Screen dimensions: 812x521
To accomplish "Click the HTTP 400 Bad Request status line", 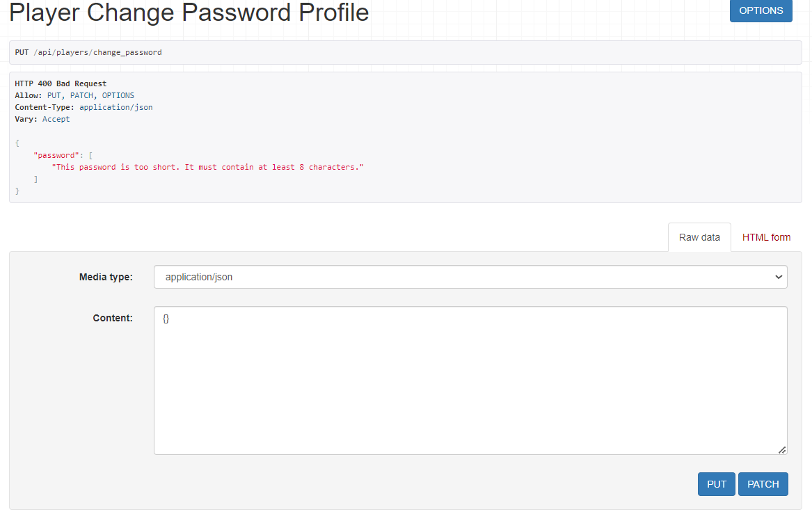I will click(61, 83).
